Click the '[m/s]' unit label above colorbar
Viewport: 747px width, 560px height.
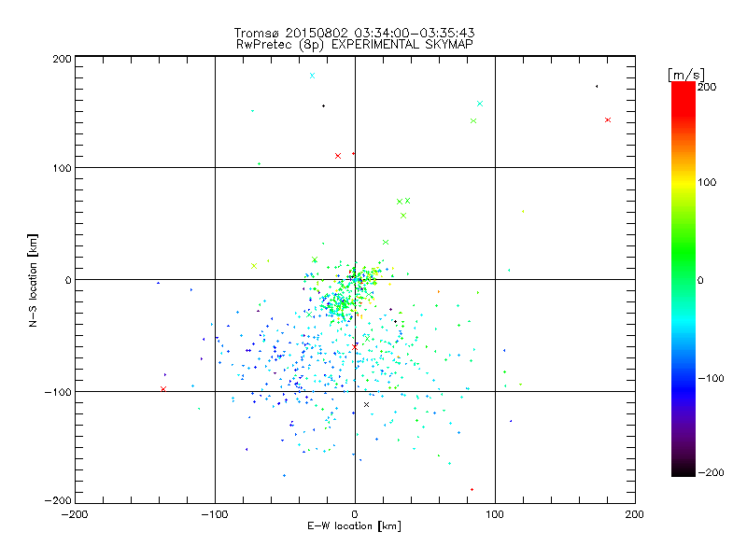pyautogui.click(x=686, y=75)
